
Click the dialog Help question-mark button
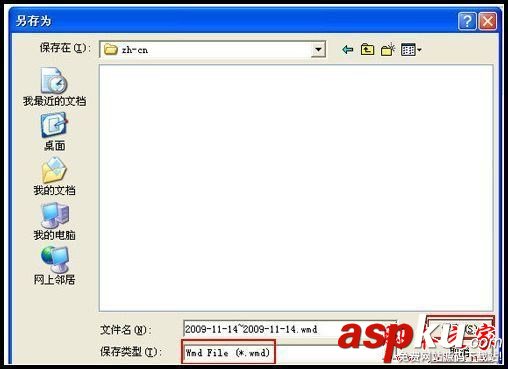point(467,21)
